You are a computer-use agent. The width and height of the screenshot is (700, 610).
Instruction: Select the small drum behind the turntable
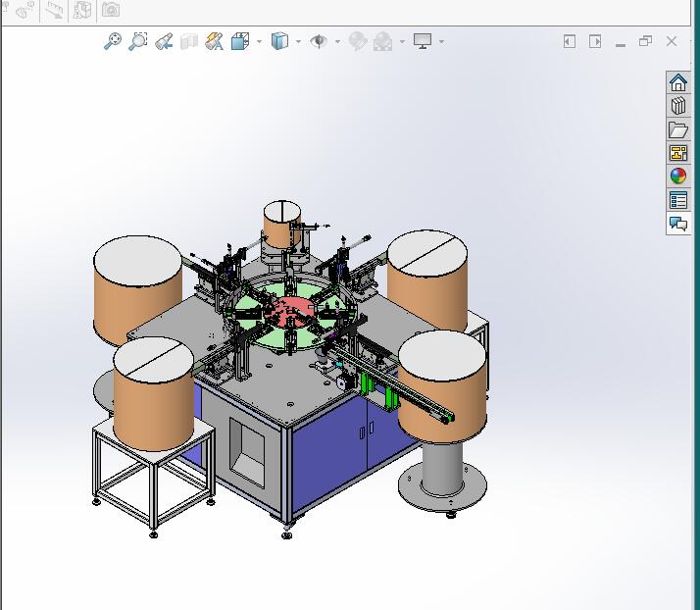[282, 224]
